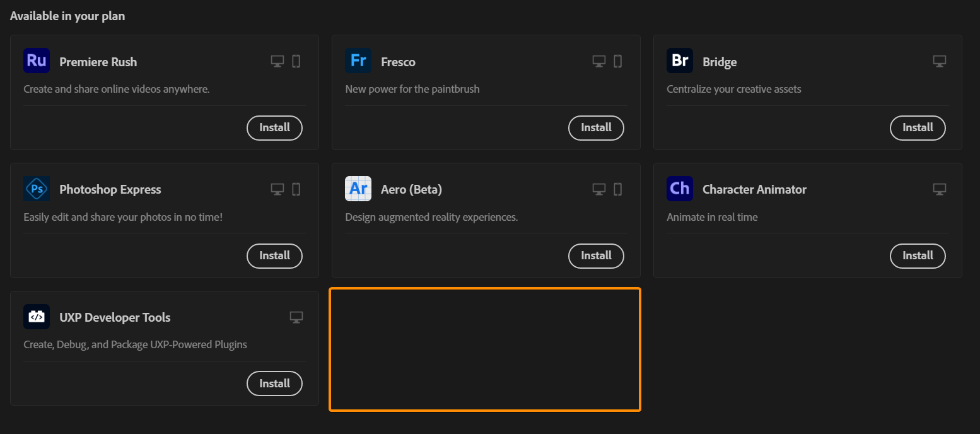Click the Fresco app icon
Viewport: 980px width, 434px height.
click(x=358, y=61)
